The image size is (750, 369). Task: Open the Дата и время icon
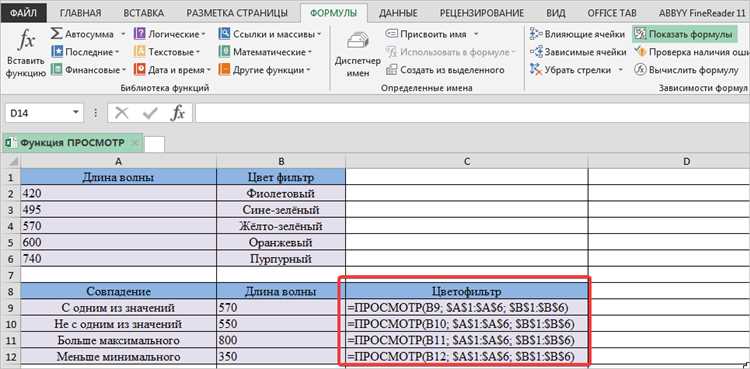pyautogui.click(x=140, y=70)
